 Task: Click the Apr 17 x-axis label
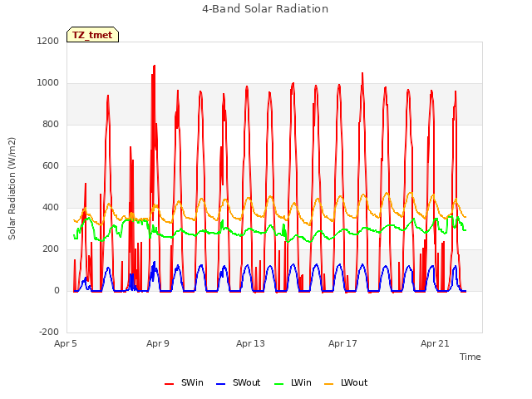point(342,343)
